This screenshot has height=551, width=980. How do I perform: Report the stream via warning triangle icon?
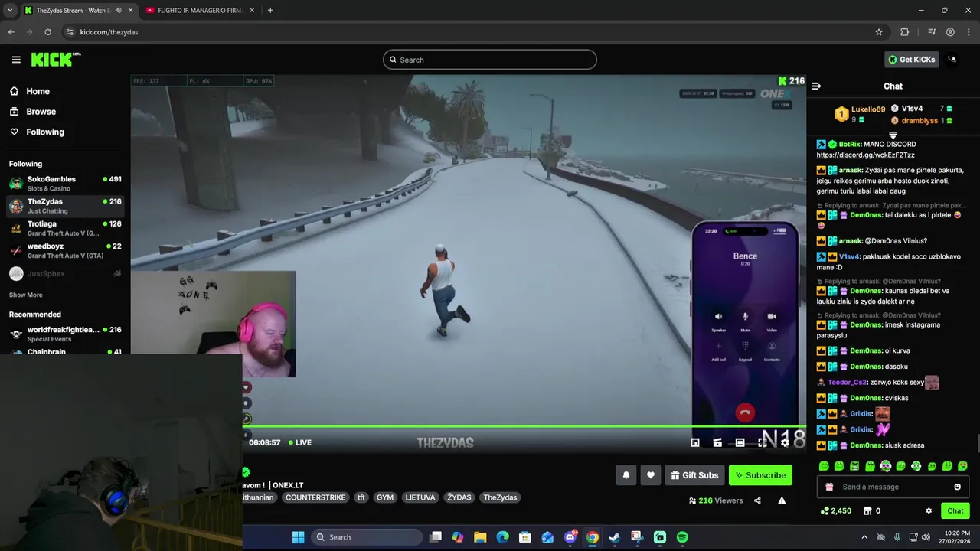tap(782, 500)
